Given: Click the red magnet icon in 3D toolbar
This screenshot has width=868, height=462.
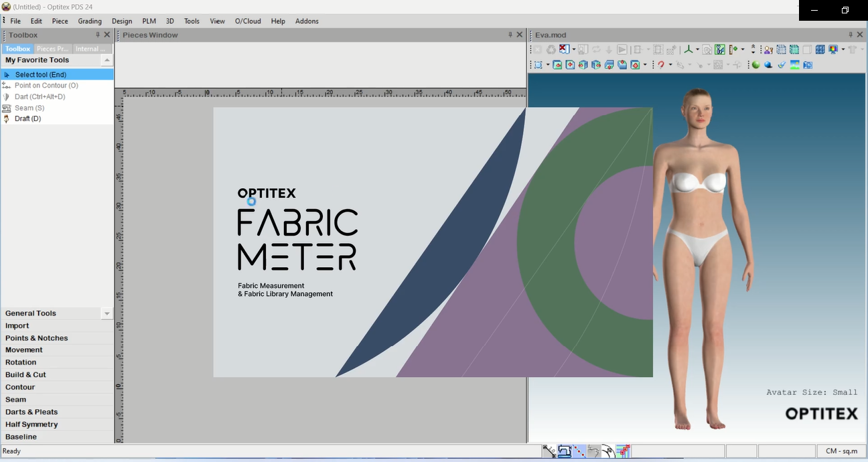Looking at the screenshot, I should pyautogui.click(x=661, y=65).
